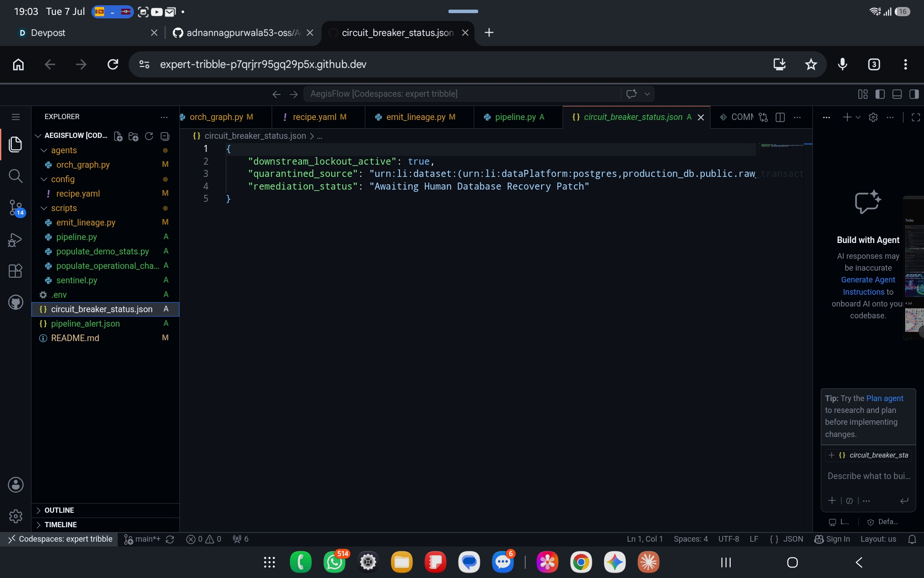Click Sign In in status bar

tap(832, 539)
